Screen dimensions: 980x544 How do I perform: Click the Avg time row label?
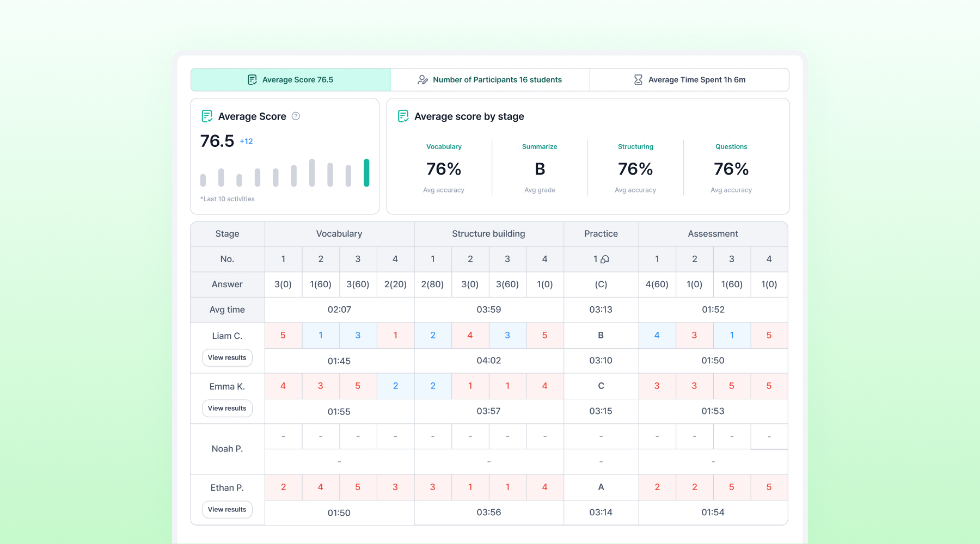[228, 310]
